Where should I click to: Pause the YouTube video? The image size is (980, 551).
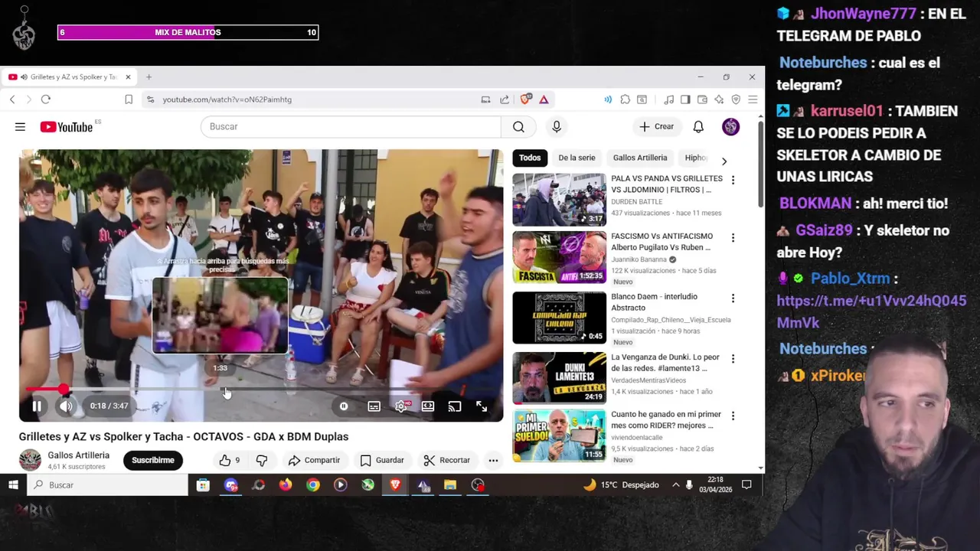tap(36, 406)
